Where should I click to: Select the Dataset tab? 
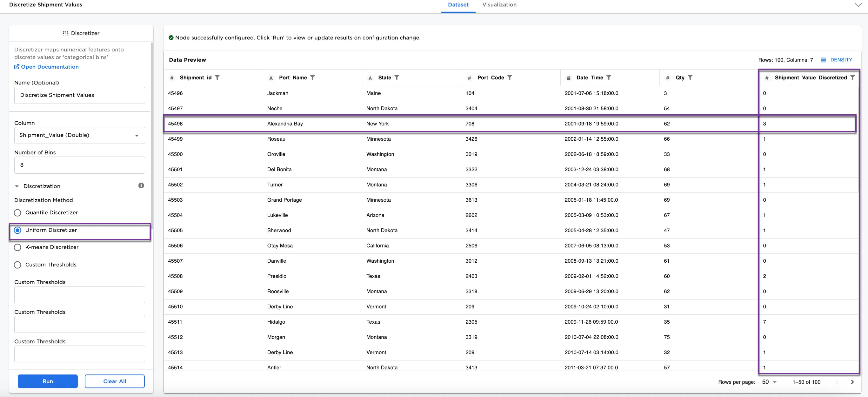click(458, 5)
